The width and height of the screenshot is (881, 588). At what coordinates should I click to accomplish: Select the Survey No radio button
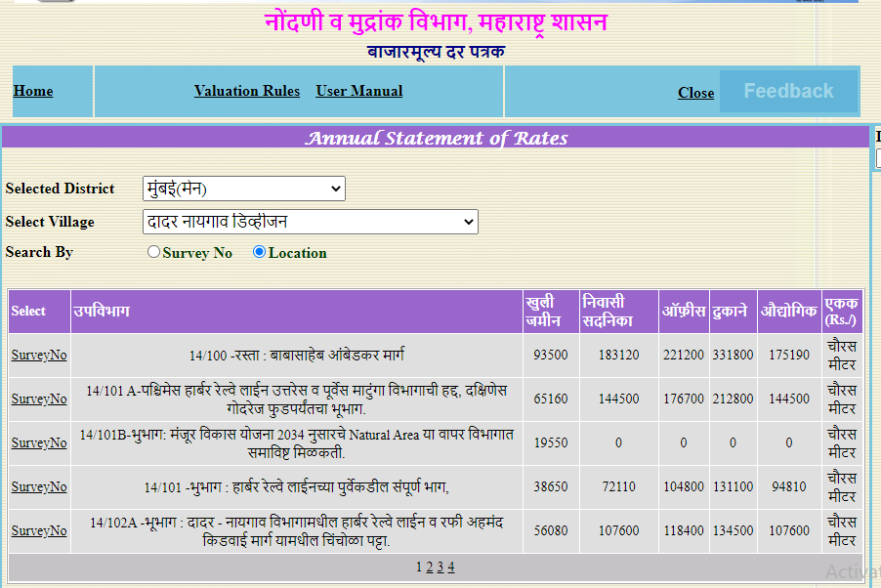pyautogui.click(x=153, y=252)
